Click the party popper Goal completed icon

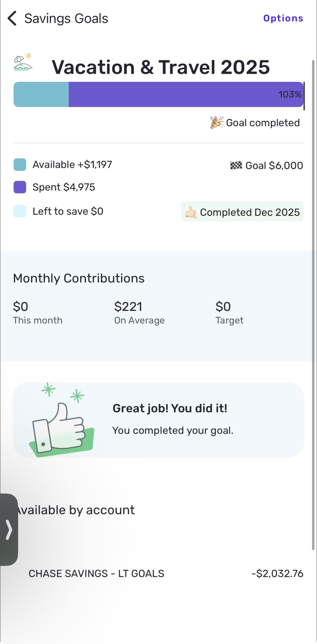coord(217,122)
